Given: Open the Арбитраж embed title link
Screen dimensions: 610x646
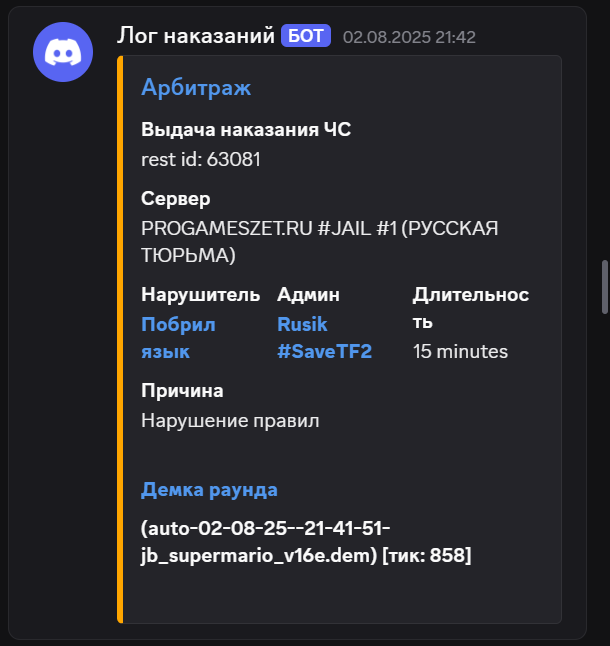Looking at the screenshot, I should [x=196, y=87].
